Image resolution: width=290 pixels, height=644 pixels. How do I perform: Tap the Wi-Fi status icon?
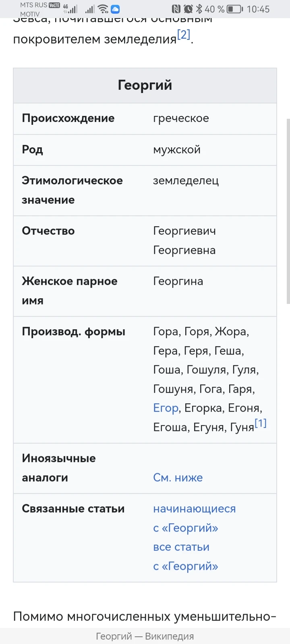[103, 9]
